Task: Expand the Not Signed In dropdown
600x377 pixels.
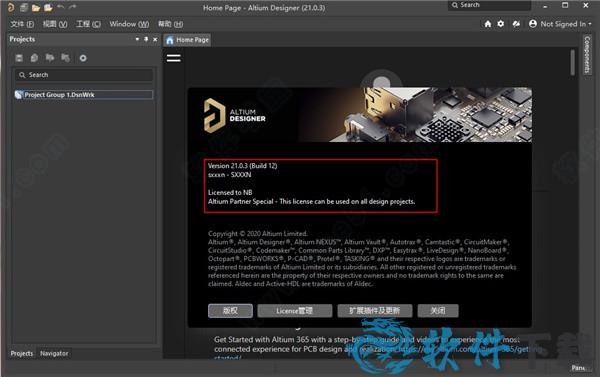Action: 566,24
